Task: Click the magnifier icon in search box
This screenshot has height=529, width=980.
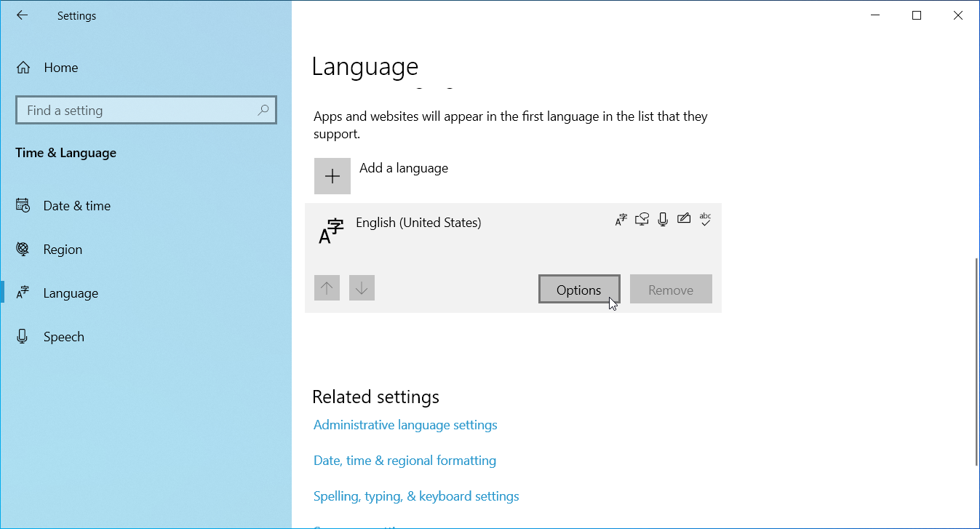Action: [x=263, y=110]
